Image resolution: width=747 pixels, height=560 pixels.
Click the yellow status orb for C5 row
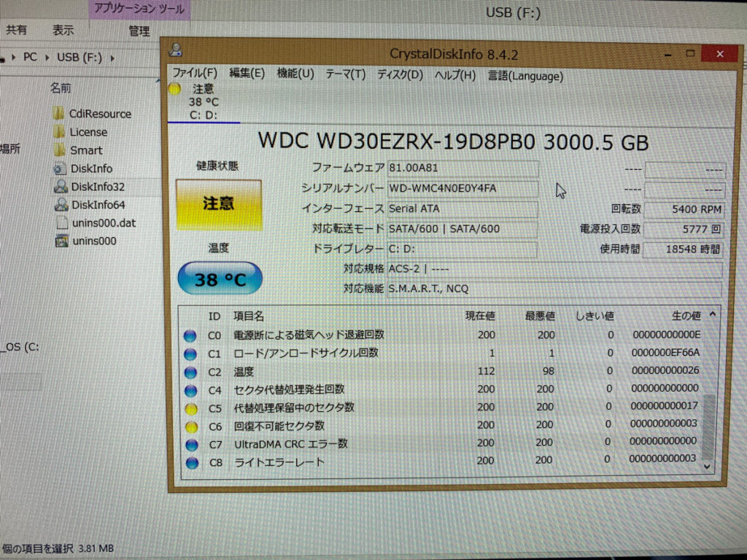tap(191, 408)
